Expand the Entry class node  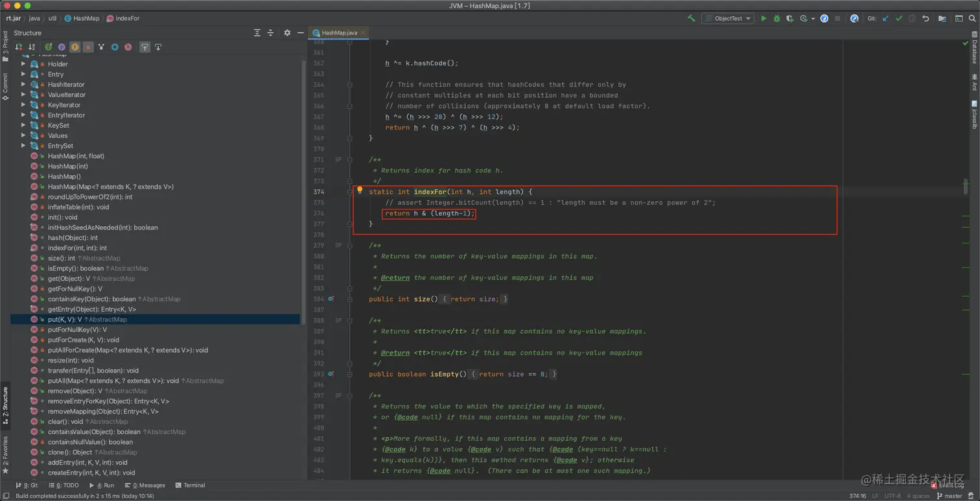coord(23,74)
